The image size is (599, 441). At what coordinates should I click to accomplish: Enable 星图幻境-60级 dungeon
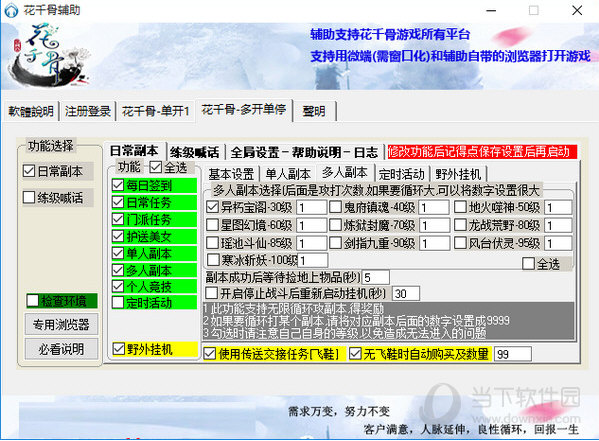tap(212, 225)
